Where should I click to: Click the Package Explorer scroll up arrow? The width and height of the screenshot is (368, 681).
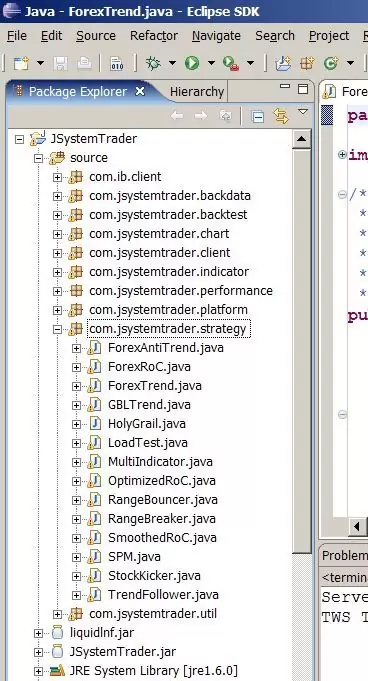tap(301, 139)
